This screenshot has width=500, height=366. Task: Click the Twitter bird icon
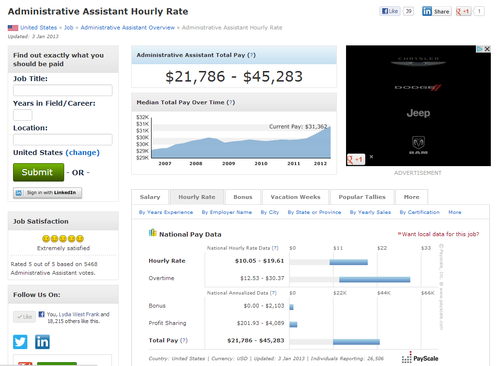click(20, 342)
